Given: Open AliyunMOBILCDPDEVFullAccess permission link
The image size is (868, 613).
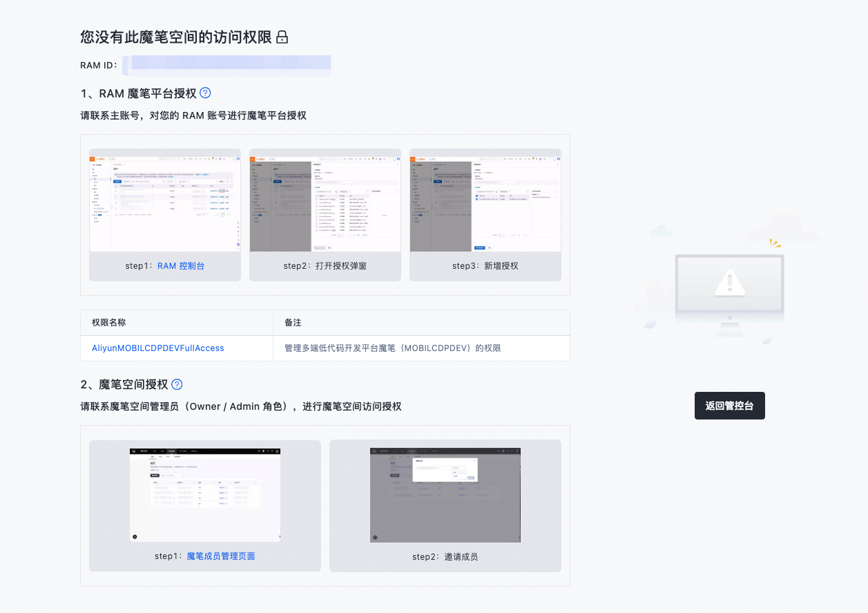Looking at the screenshot, I should click(x=158, y=348).
